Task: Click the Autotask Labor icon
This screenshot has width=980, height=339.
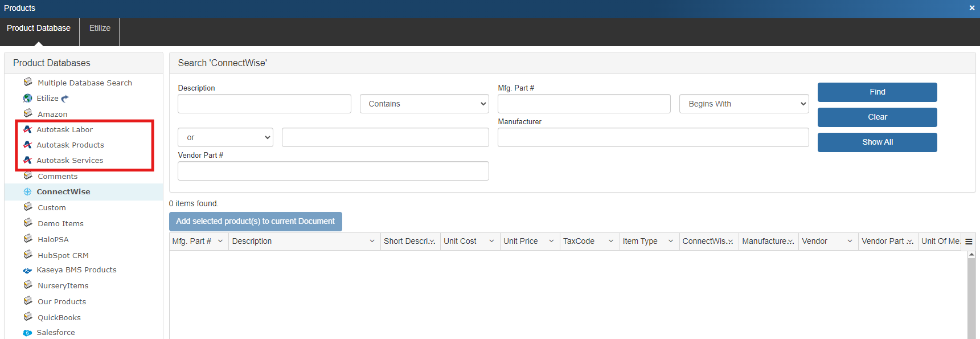Action: (x=27, y=129)
